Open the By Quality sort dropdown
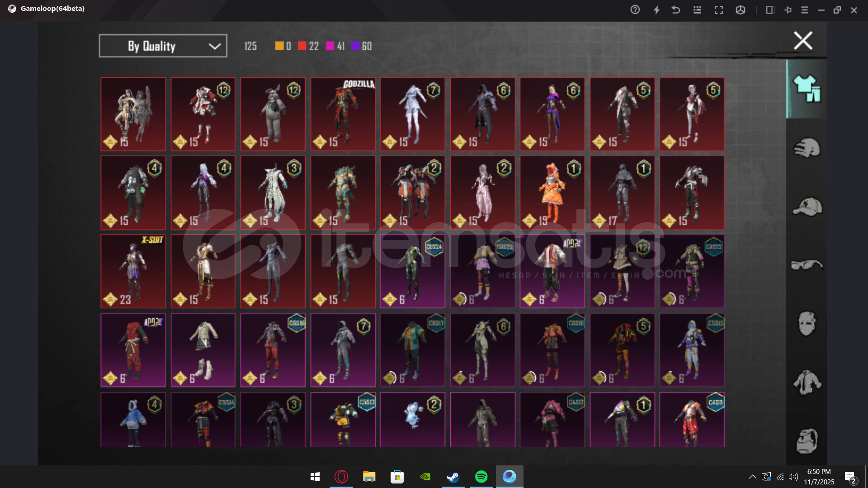 [163, 46]
